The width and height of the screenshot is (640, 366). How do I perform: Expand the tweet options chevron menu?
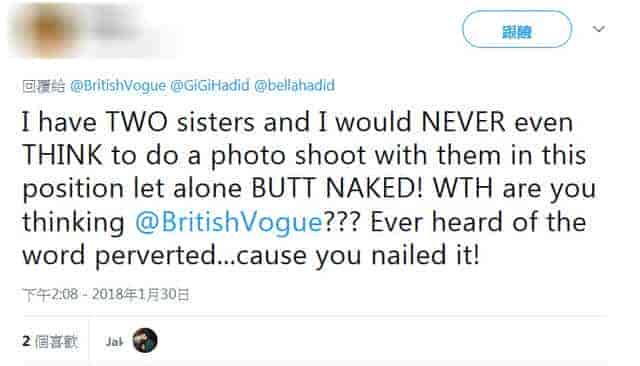[599, 29]
